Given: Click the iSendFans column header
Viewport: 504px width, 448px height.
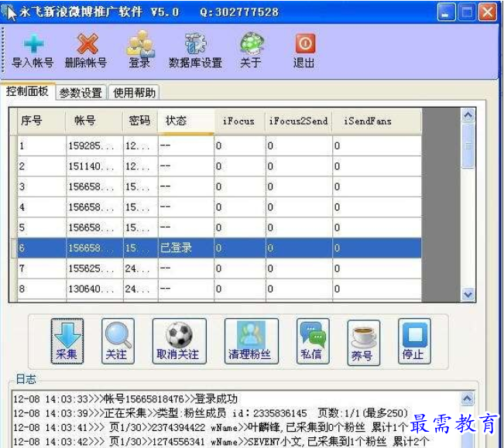Looking at the screenshot, I should click(x=377, y=121).
